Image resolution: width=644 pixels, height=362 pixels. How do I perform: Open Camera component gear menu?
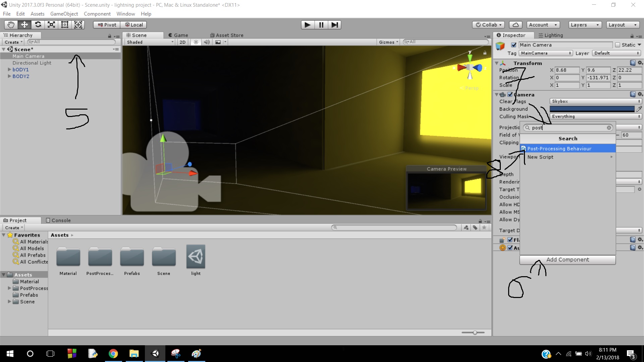click(640, 95)
